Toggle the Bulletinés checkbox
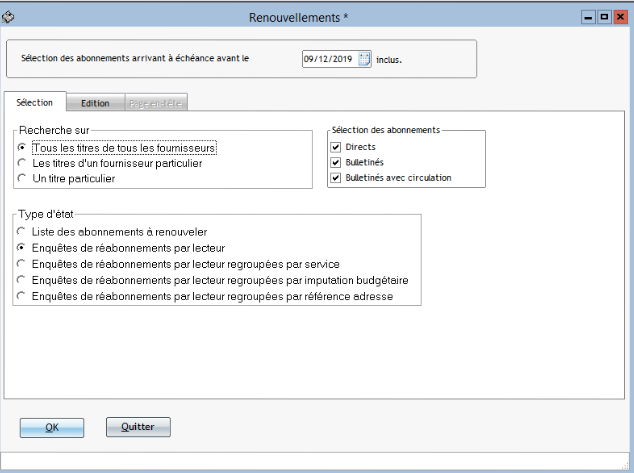 coord(336,163)
